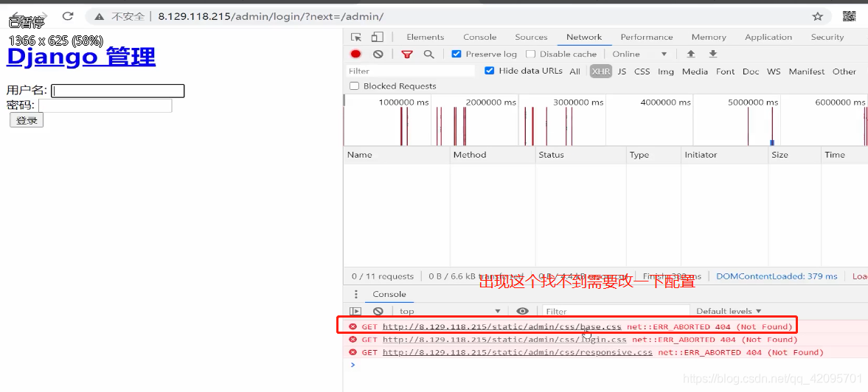Screen dimensions: 868x392
Task: Sort requests by Method column
Action: [x=493, y=155]
